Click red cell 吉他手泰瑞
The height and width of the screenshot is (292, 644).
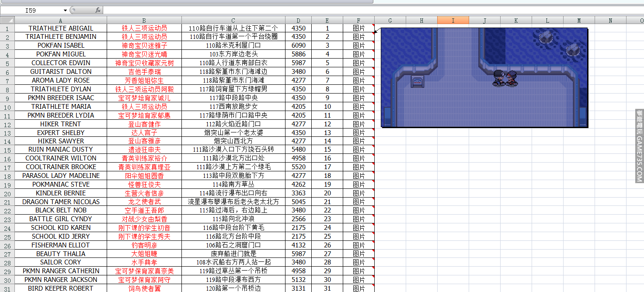pos(144,72)
